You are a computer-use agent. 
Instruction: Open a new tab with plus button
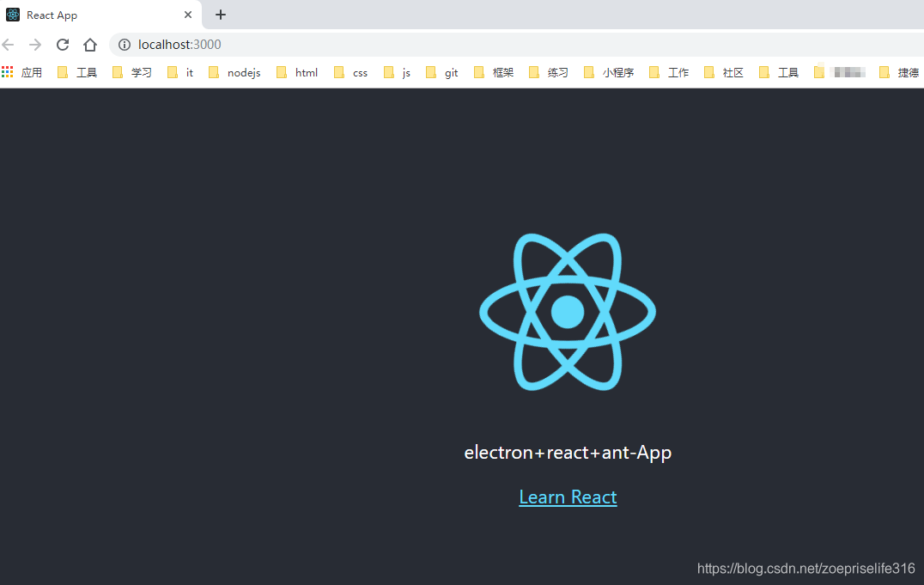pyautogui.click(x=221, y=15)
